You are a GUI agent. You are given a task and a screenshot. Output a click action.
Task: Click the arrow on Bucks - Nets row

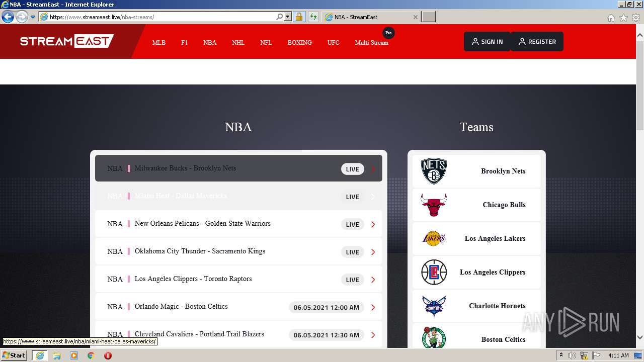point(373,169)
